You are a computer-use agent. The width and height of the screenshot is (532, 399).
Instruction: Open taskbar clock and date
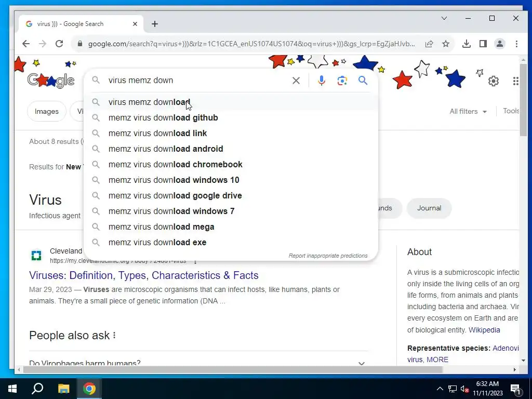click(487, 389)
